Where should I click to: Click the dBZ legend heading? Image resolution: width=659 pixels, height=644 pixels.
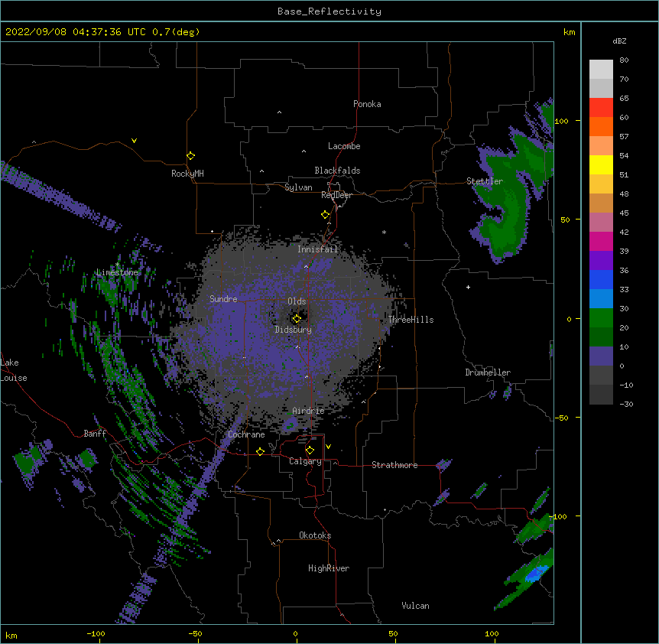pos(619,41)
